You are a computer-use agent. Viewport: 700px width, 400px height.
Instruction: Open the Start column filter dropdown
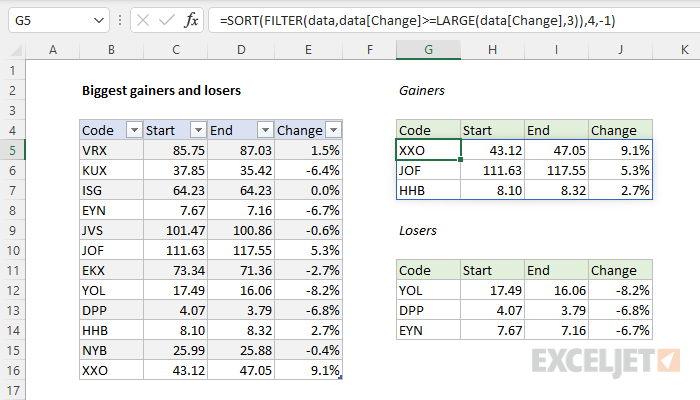point(198,130)
